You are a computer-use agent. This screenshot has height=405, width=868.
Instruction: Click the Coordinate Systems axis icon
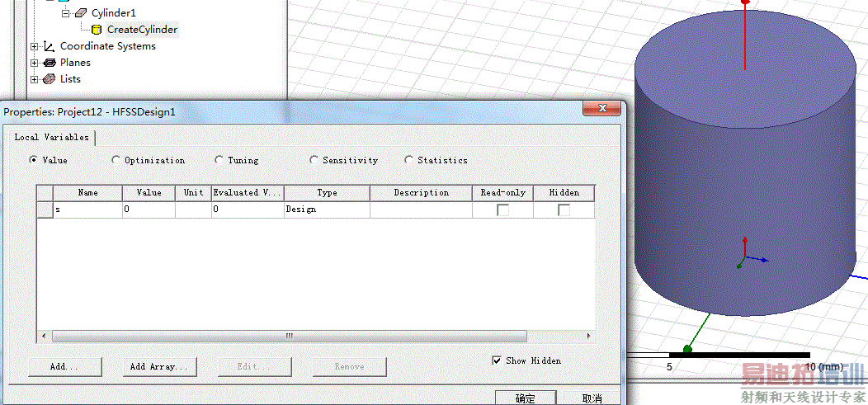click(x=50, y=46)
